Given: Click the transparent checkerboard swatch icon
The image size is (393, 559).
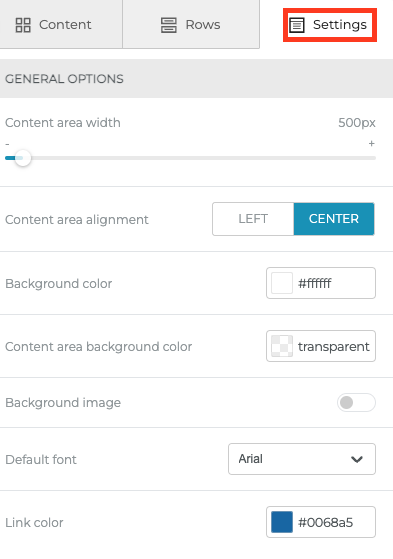Looking at the screenshot, I should coord(282,346).
